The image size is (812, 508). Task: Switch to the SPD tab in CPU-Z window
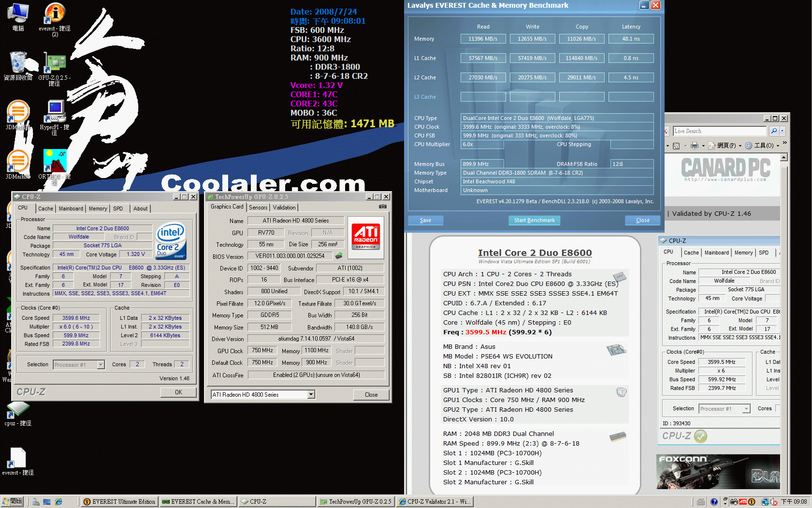click(x=118, y=209)
